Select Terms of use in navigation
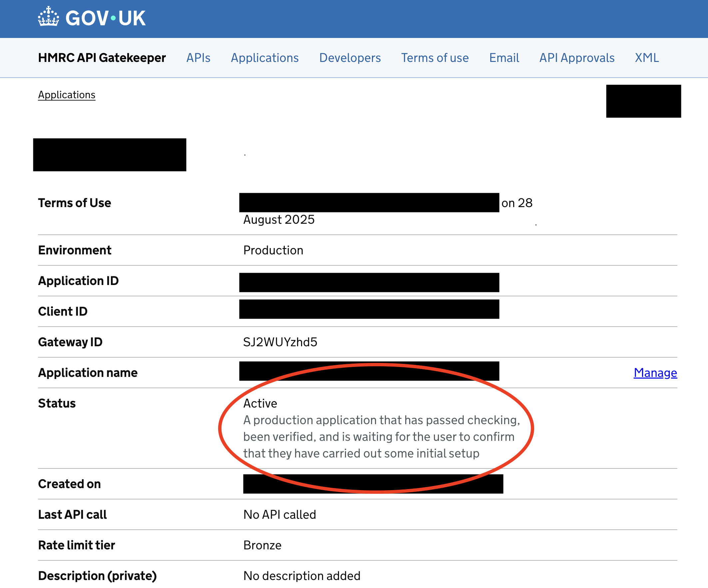The image size is (708, 588). pyautogui.click(x=435, y=58)
